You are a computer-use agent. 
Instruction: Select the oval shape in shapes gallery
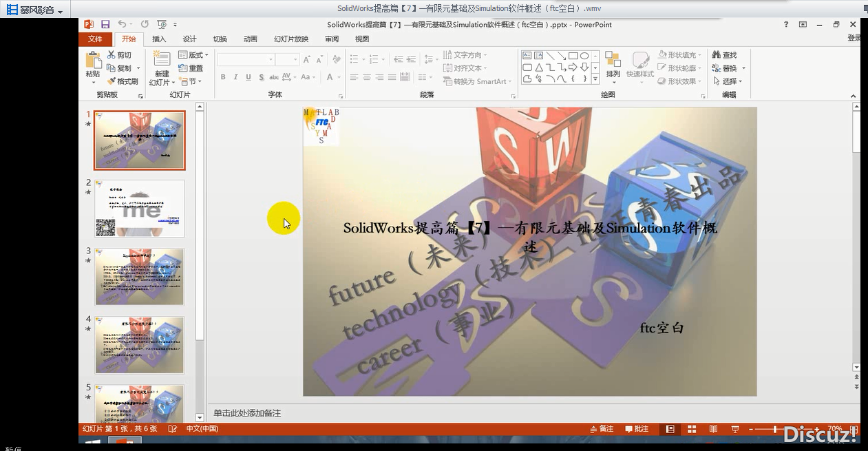[x=584, y=56]
